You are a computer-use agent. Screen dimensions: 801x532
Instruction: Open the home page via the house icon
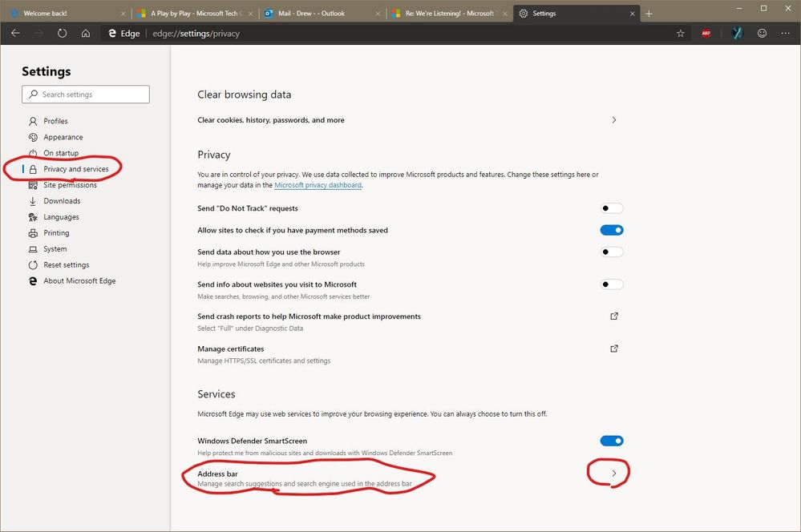pyautogui.click(x=86, y=33)
